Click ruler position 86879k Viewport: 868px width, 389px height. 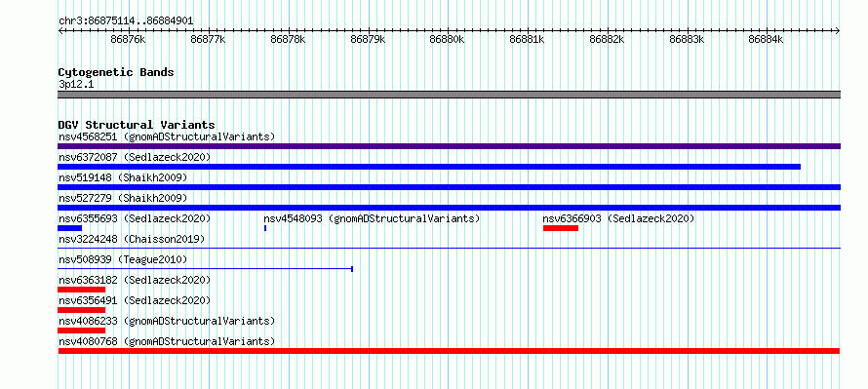pyautogui.click(x=368, y=39)
